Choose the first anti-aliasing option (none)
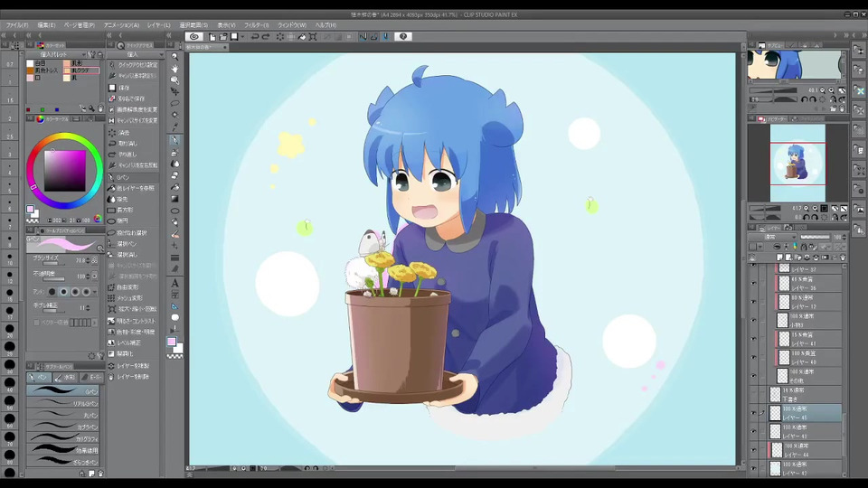The width and height of the screenshot is (868, 488). (x=52, y=292)
